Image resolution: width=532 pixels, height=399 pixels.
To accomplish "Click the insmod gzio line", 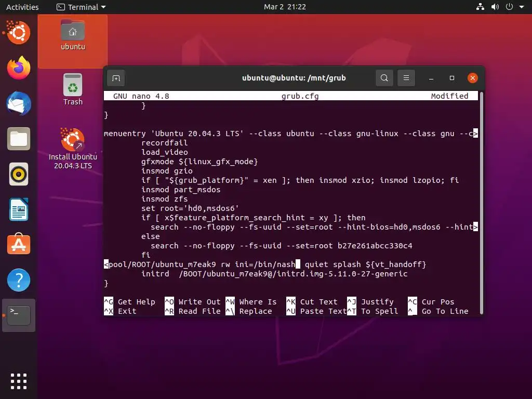I will coord(167,171).
